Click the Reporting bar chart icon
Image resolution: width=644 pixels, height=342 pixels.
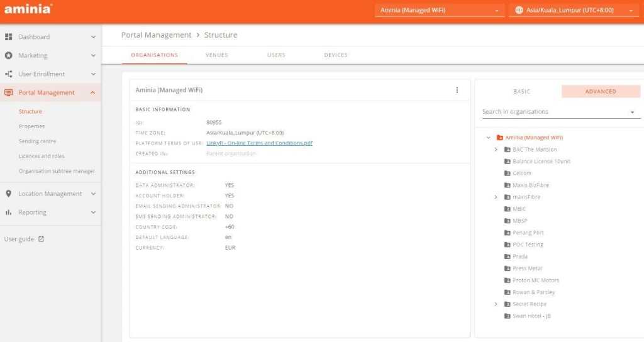coord(9,212)
